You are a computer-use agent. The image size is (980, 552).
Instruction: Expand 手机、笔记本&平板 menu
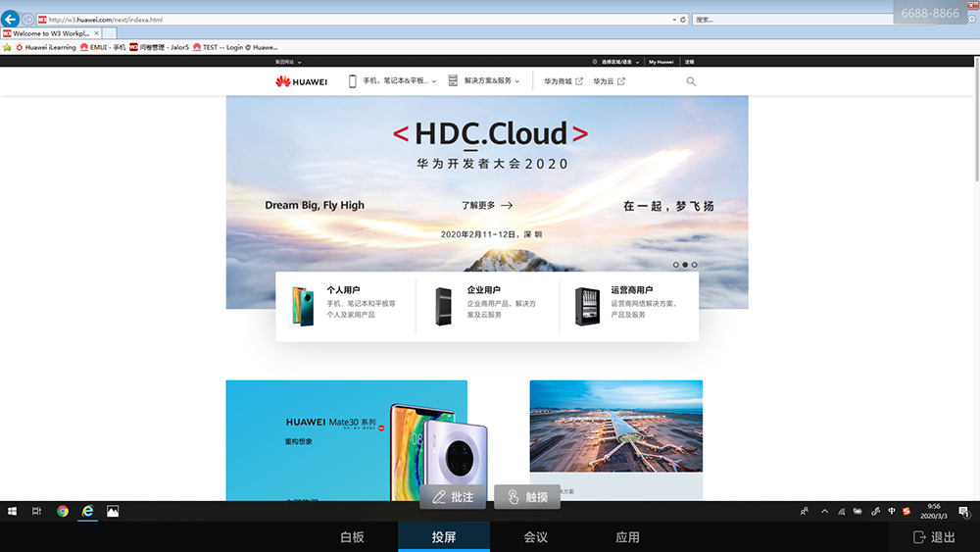392,80
